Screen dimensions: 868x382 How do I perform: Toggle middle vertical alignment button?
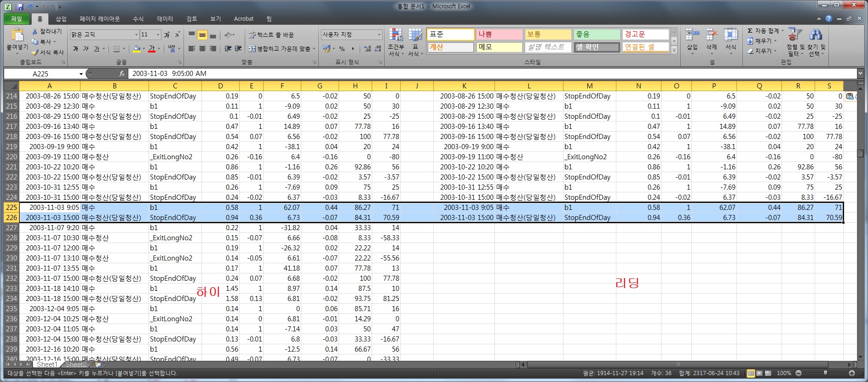pyautogui.click(x=202, y=35)
